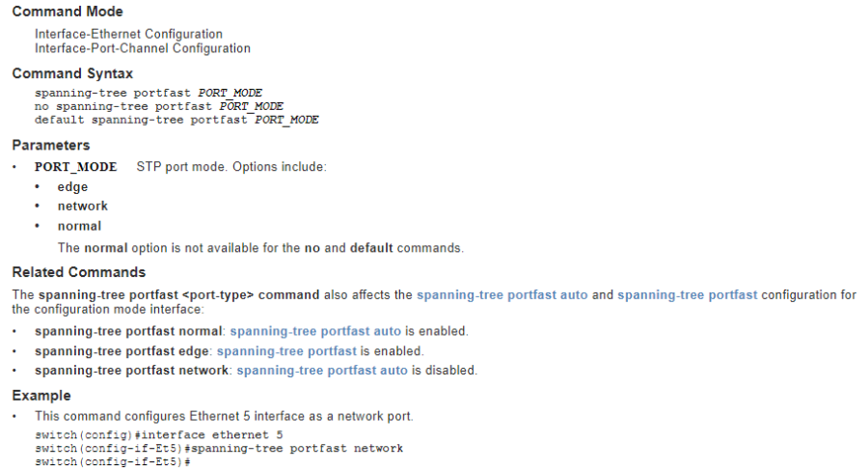Follow the portfast link in the edge bullet
The width and height of the screenshot is (868, 471).
pyautogui.click(x=286, y=351)
